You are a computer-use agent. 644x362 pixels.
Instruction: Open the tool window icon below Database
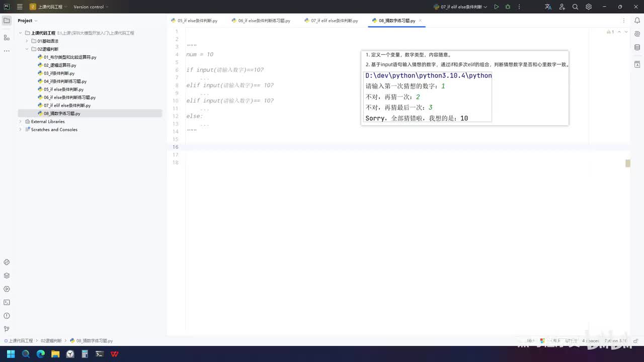click(637, 64)
